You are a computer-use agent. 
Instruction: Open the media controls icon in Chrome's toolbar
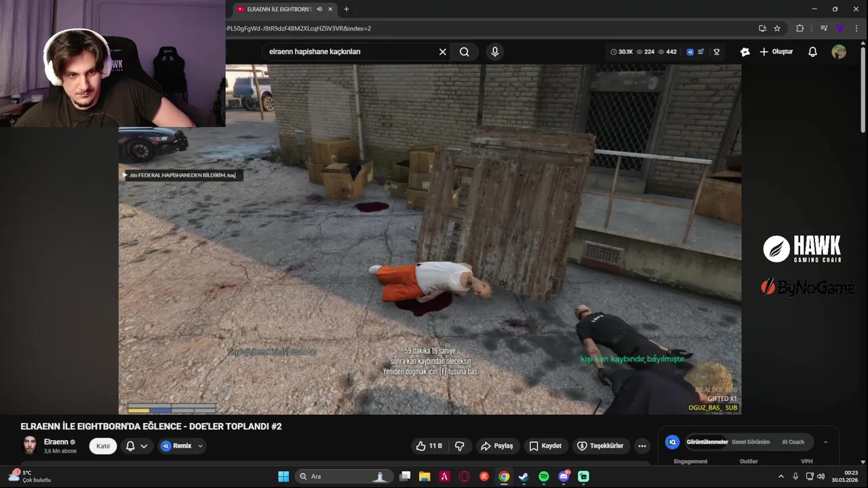824,28
